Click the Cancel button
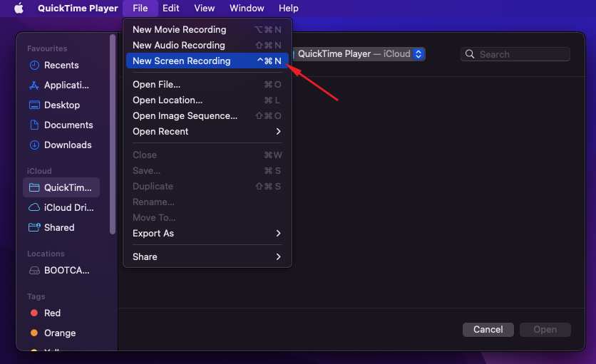596x364 pixels. [488, 329]
